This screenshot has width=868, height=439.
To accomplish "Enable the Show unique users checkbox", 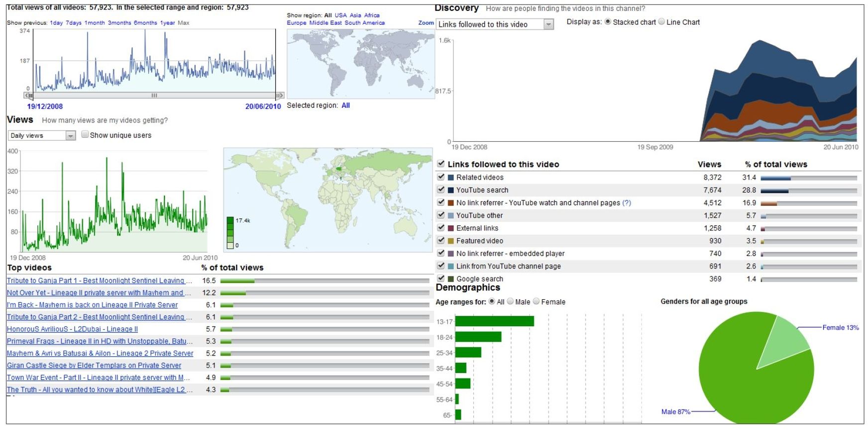I will (x=85, y=135).
